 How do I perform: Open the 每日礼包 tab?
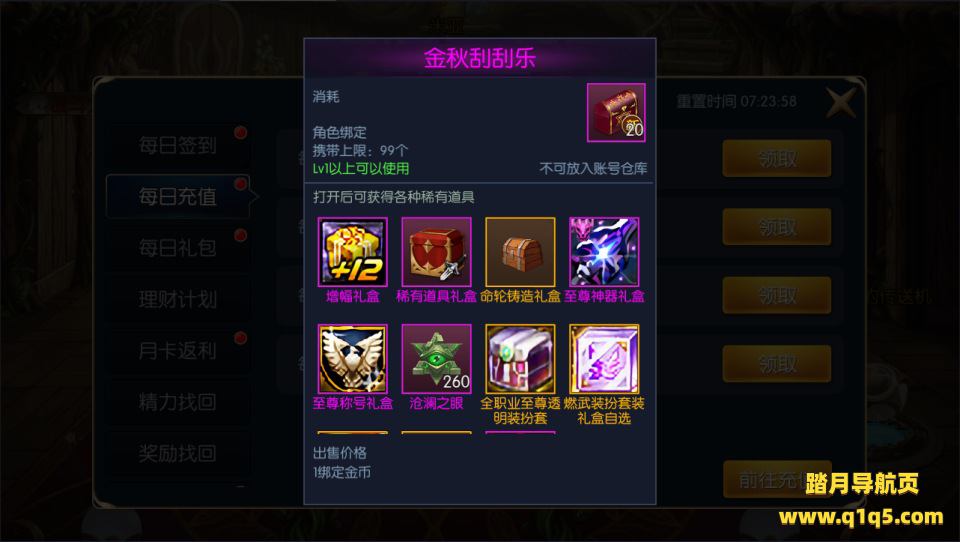point(178,248)
